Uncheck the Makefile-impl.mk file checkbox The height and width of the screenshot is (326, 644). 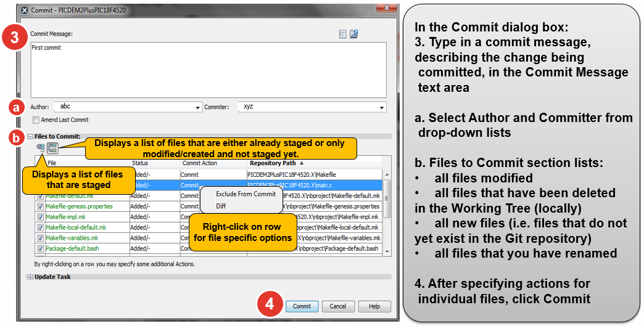click(x=40, y=217)
